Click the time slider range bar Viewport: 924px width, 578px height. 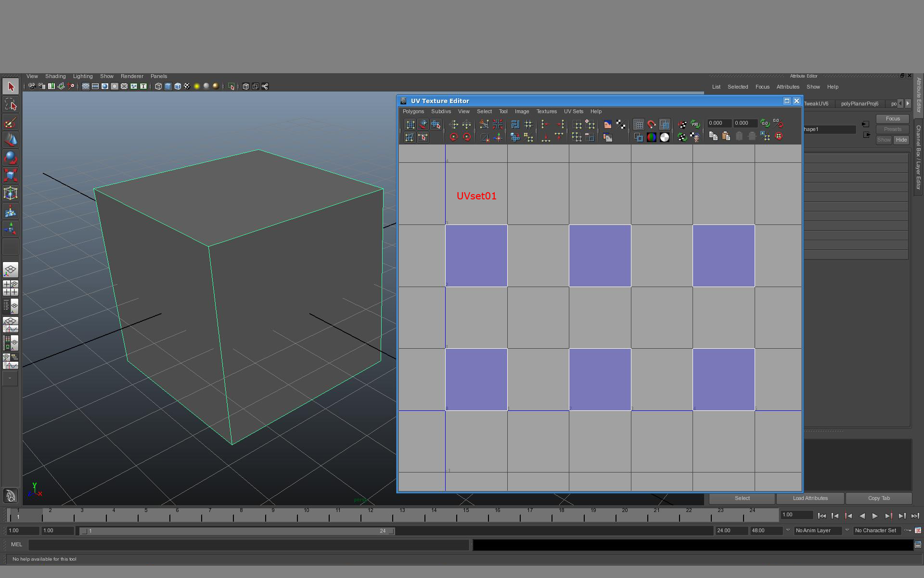pos(237,531)
